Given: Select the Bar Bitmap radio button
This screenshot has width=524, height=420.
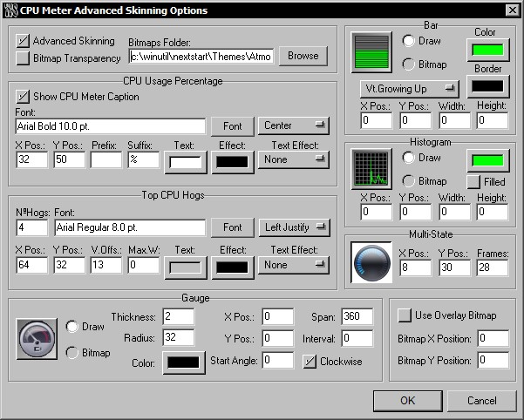Looking at the screenshot, I should pos(408,64).
